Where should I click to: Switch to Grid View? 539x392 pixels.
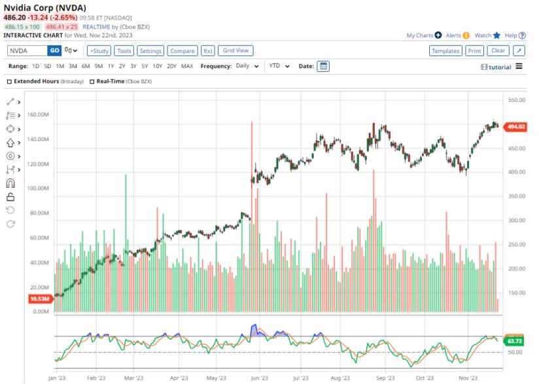point(235,50)
